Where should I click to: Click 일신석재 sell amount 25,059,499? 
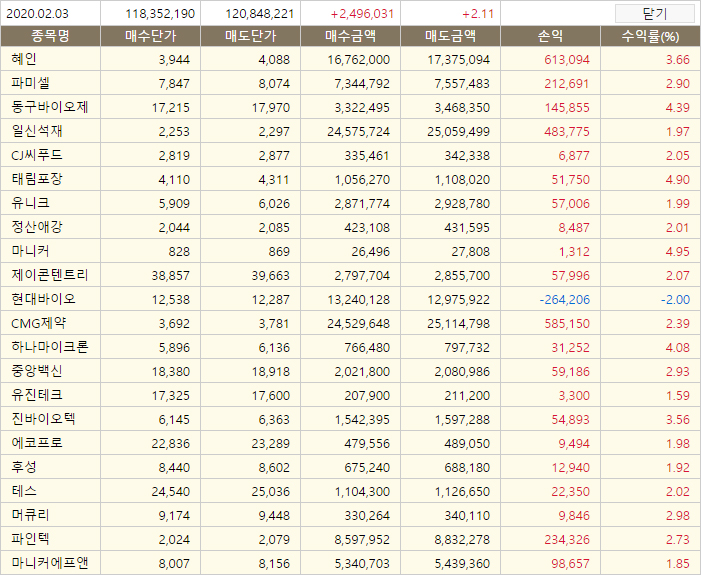point(459,132)
